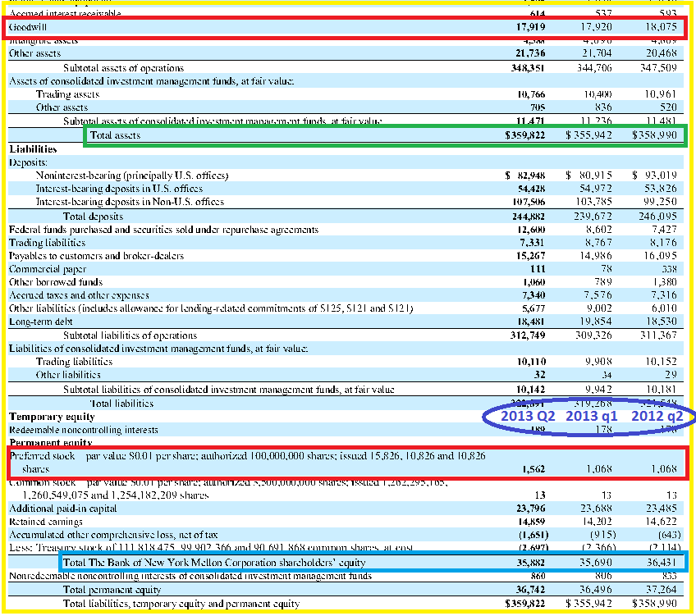The width and height of the screenshot is (696, 616).
Task: Click Other borrowed funds value 1,380
Action: pos(665,282)
